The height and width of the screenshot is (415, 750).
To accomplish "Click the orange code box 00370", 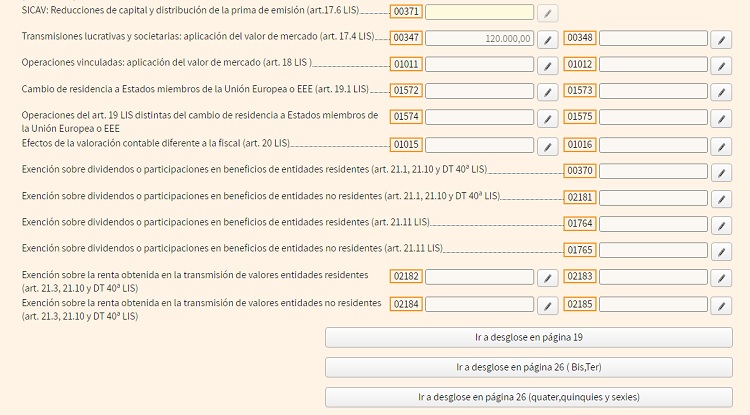I will [580, 171].
